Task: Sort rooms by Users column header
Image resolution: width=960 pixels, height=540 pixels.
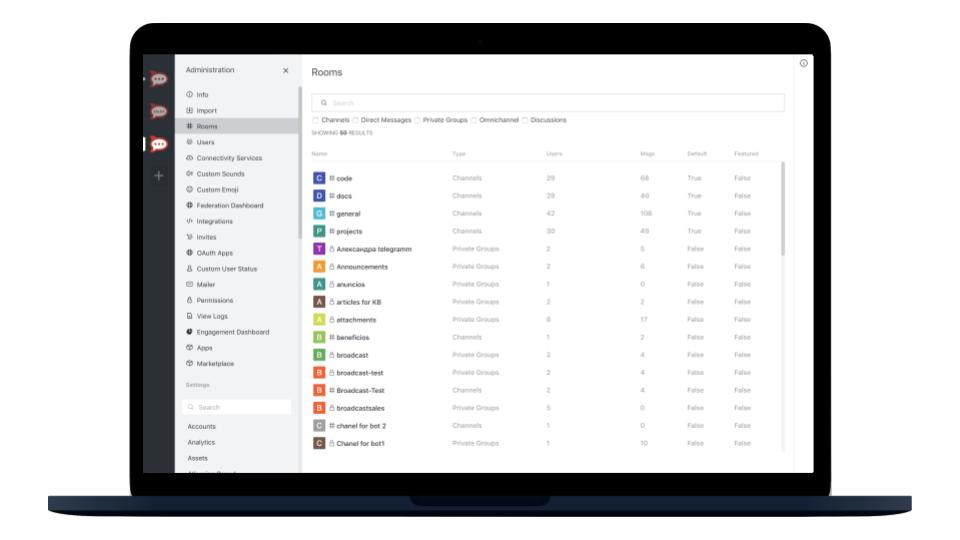Action: (x=554, y=154)
